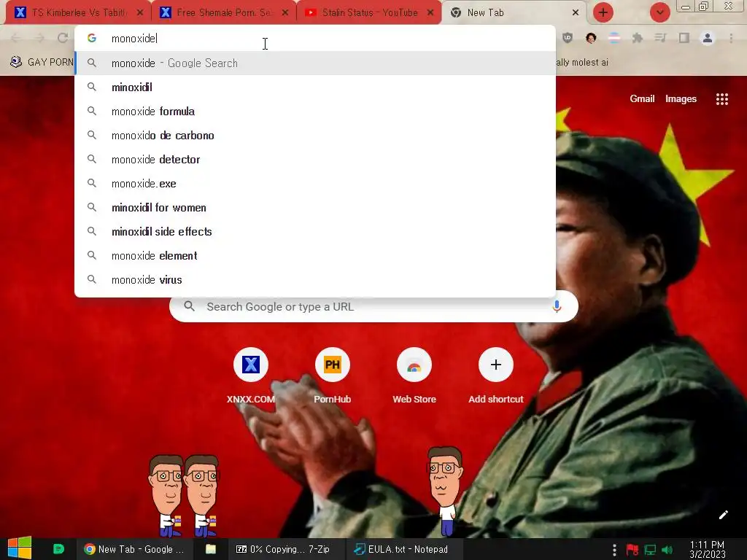Viewport: 747px width, 560px height.
Task: Choose the monoxide formula suggestion
Action: [x=315, y=112]
